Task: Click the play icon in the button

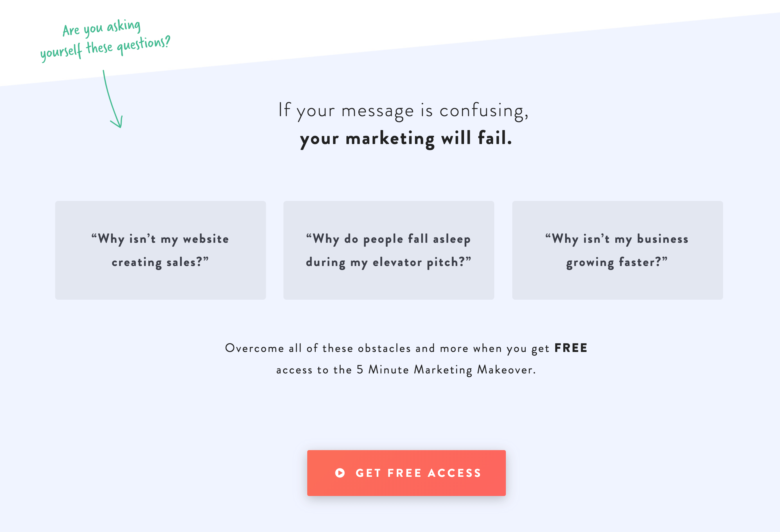Action: pos(340,472)
